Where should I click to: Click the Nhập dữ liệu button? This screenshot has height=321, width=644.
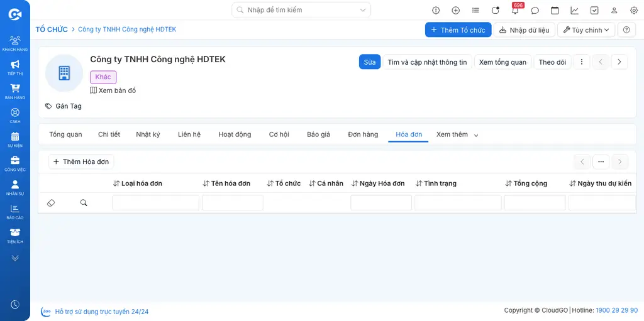pos(524,30)
